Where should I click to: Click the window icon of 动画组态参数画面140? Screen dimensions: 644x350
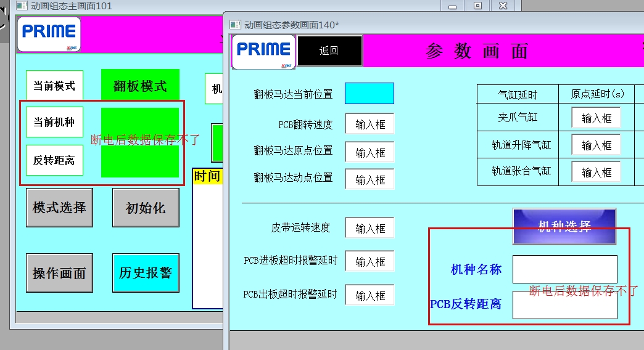tap(235, 25)
